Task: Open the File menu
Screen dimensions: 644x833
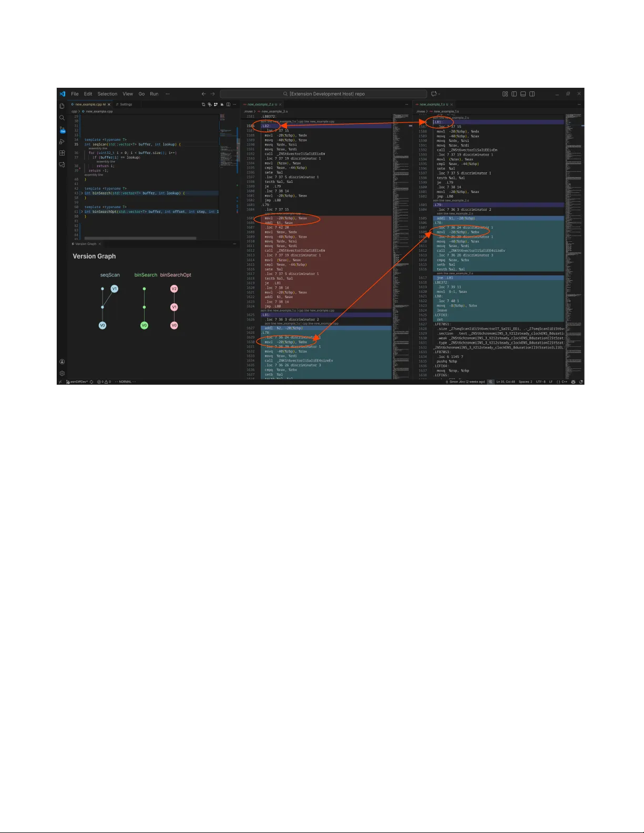Action: (x=75, y=94)
